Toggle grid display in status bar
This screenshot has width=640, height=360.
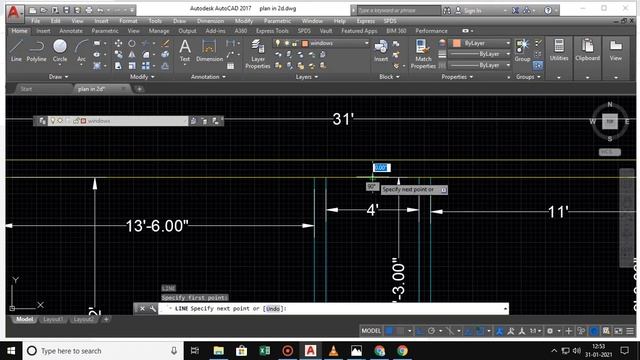[x=389, y=331]
